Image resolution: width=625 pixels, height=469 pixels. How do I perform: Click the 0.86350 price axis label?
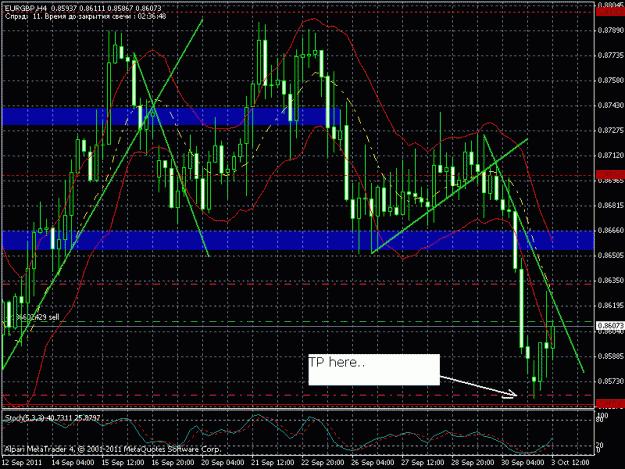pyautogui.click(x=610, y=280)
